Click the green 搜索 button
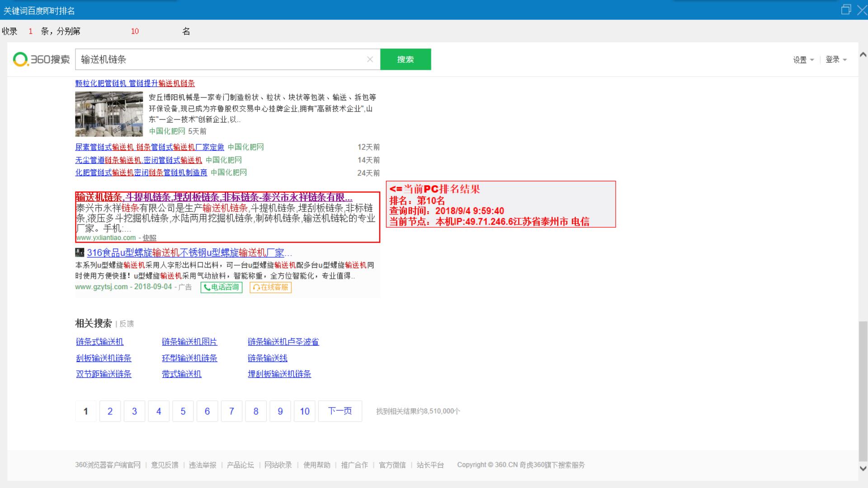The image size is (868, 488). 405,59
